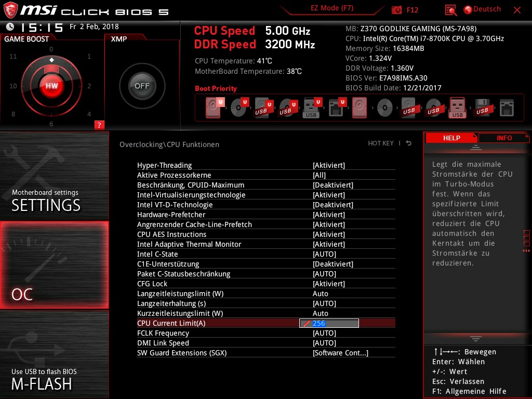Viewport: 532px width, 399px height.
Task: Close the BIOS with the red X
Action: pyautogui.click(x=517, y=10)
